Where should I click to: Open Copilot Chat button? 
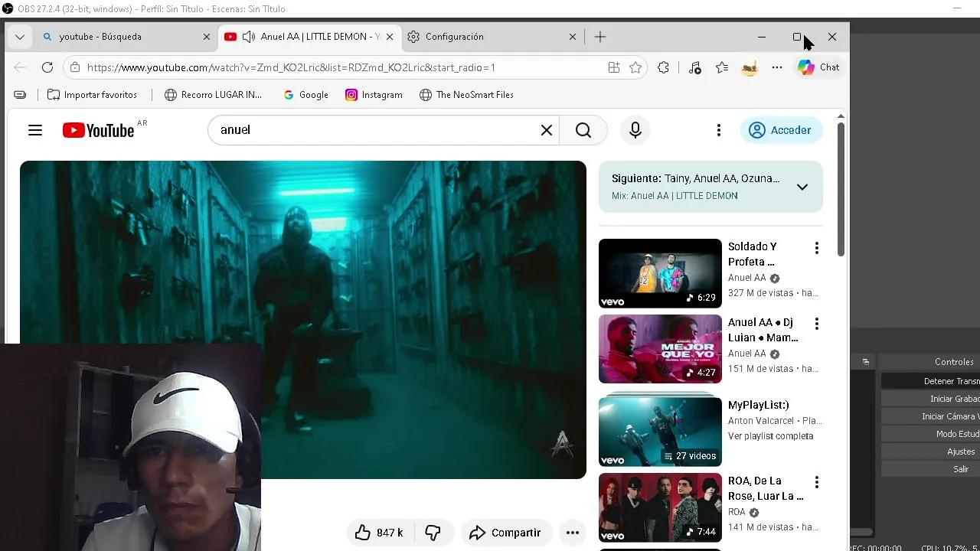818,67
